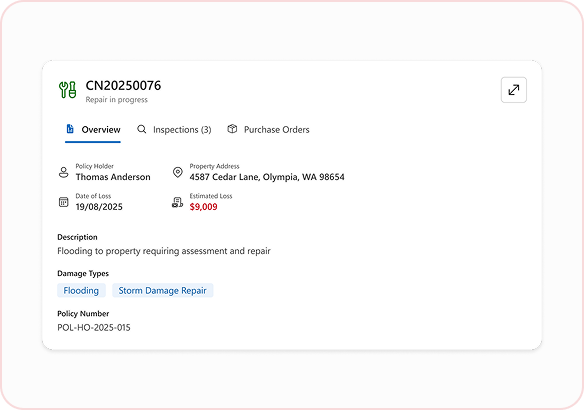Click the property address location pin icon
This screenshot has height=410, width=584.
pos(178,172)
